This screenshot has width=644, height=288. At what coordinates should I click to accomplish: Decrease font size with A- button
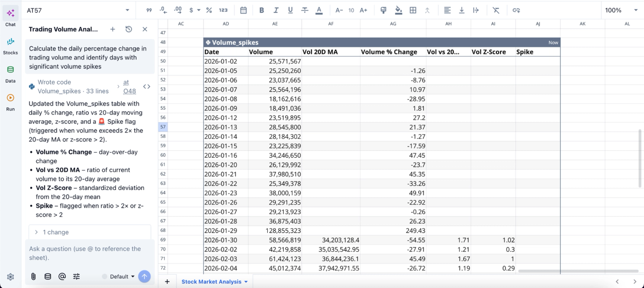(339, 10)
